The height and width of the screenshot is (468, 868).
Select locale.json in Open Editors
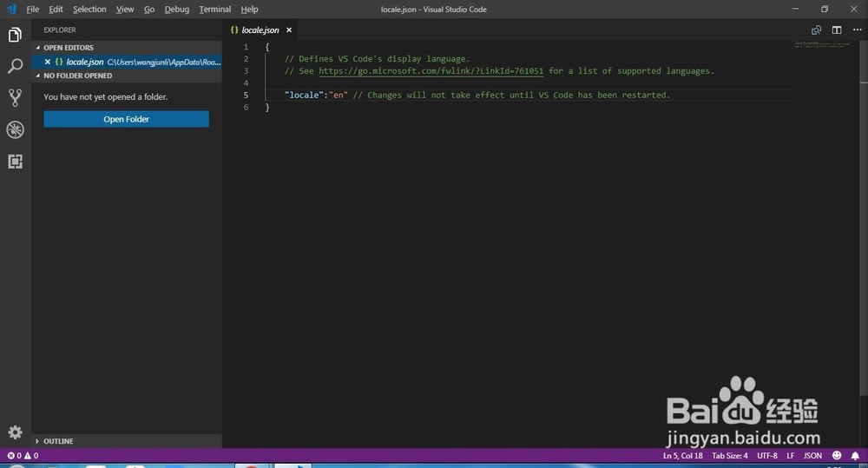coord(127,62)
